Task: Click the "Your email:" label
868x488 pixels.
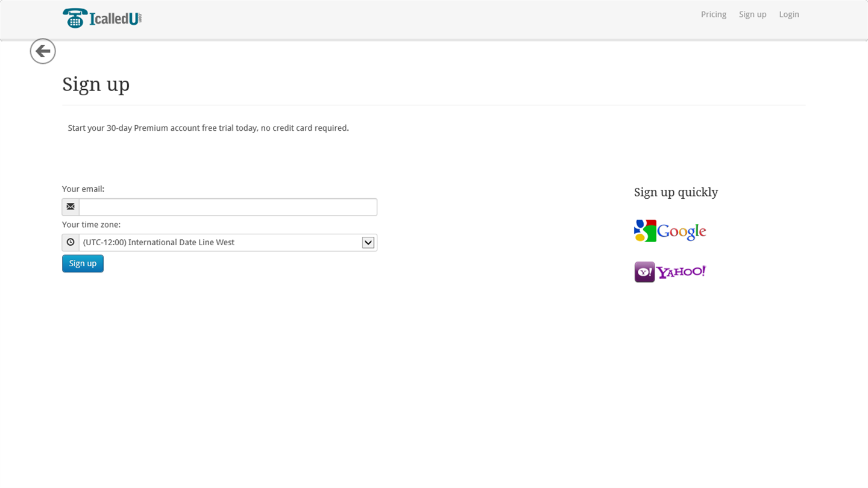Action: 83,189
